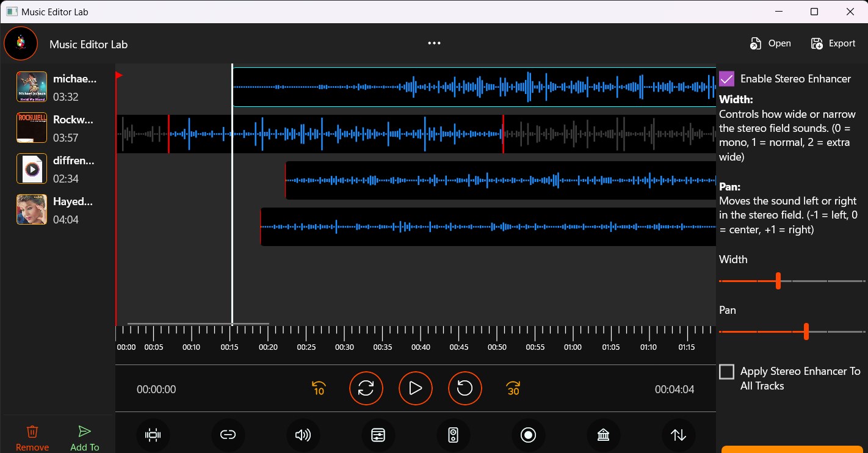
Task: Open the recording tool
Action: coord(528,435)
